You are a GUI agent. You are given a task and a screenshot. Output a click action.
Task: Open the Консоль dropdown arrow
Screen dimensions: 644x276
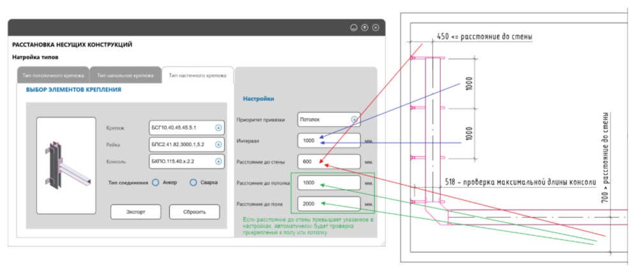pos(218,162)
